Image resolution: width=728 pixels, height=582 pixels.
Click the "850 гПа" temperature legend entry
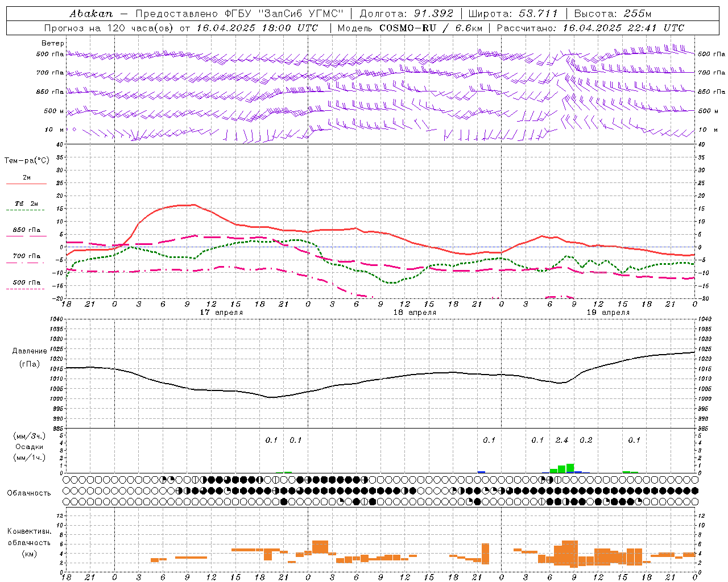tap(27, 230)
